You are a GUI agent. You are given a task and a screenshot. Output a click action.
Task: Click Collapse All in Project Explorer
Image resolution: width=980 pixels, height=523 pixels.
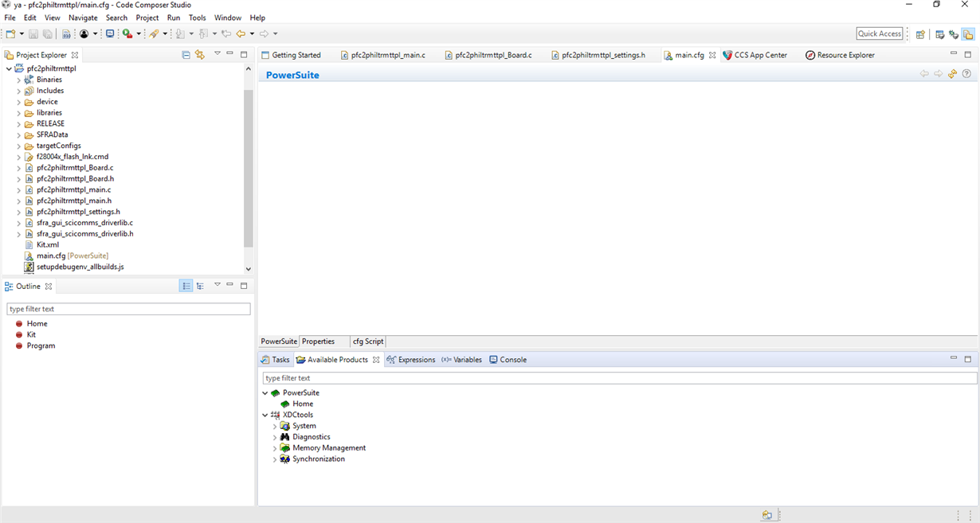click(186, 55)
